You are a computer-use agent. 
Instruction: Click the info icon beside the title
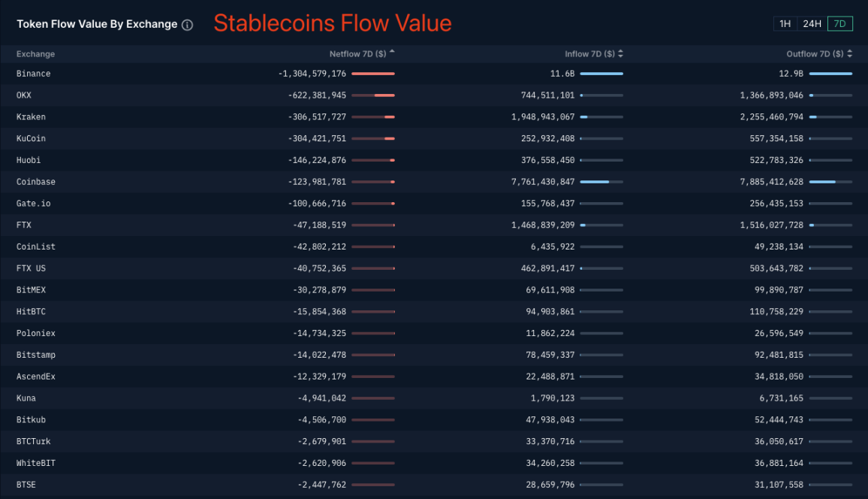pos(188,25)
